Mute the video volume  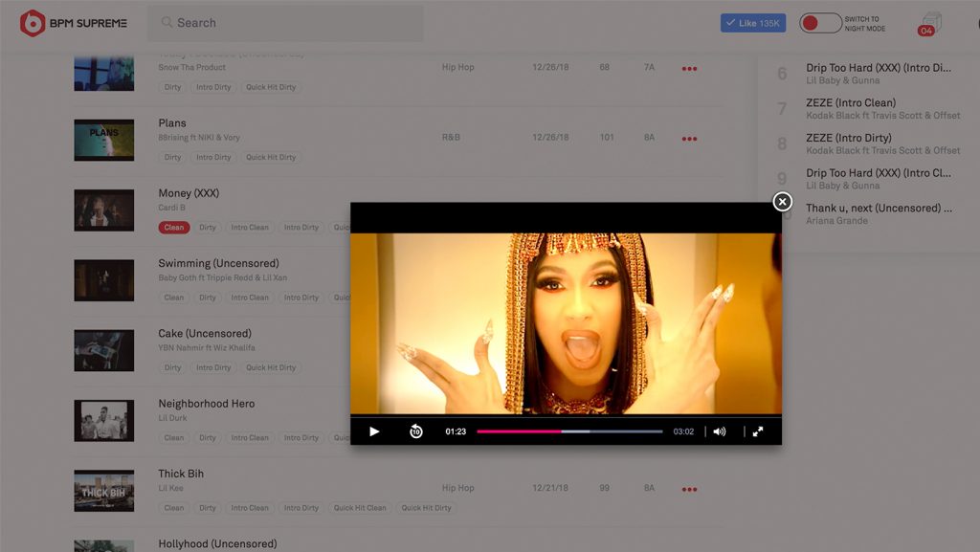click(720, 431)
